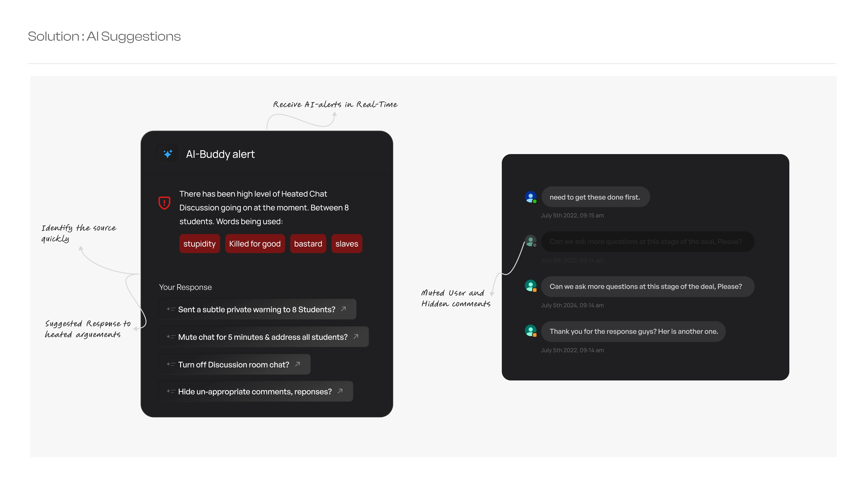This screenshot has height=488, width=868.
Task: Click arrow icon on subtle private warning suggestion
Action: click(343, 309)
